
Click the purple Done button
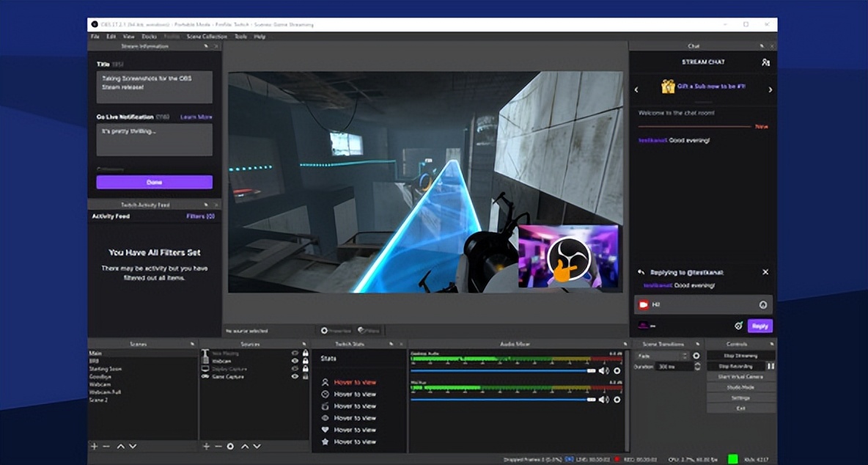point(154,182)
